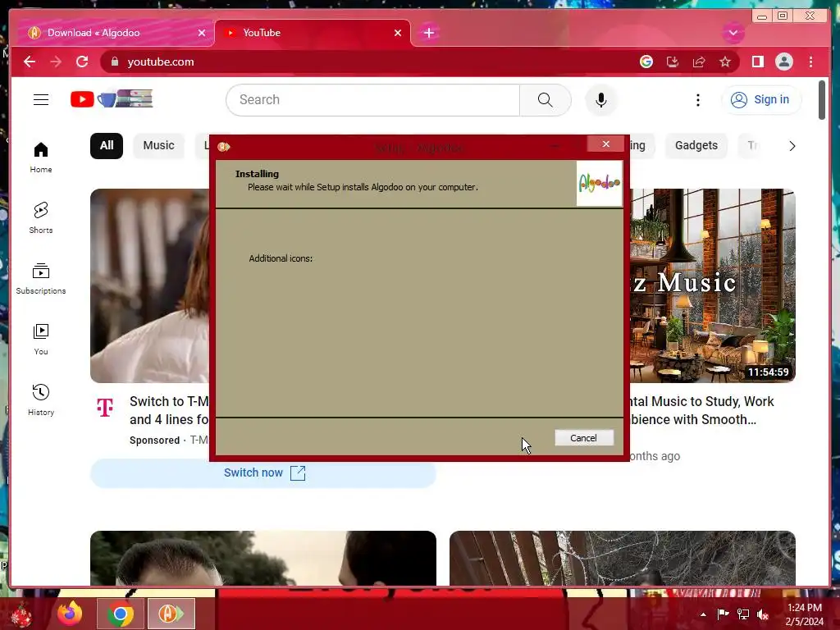
Task: Start voice search with microphone
Action: [601, 99]
